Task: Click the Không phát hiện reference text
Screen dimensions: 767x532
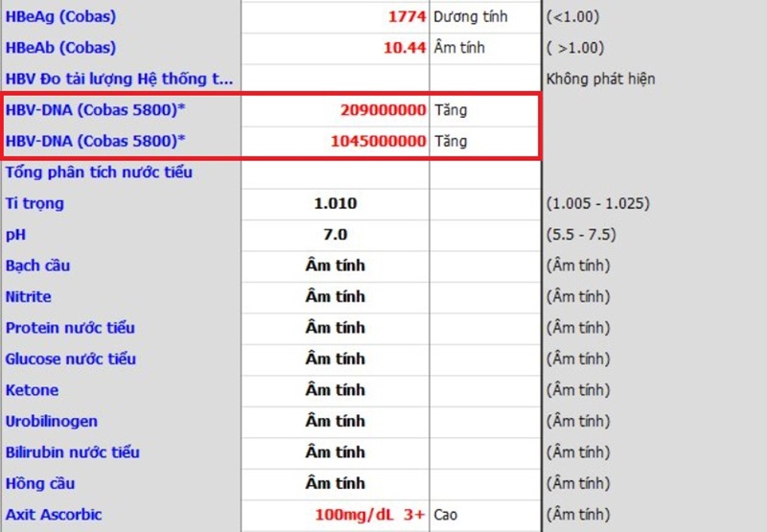Action: tap(599, 80)
